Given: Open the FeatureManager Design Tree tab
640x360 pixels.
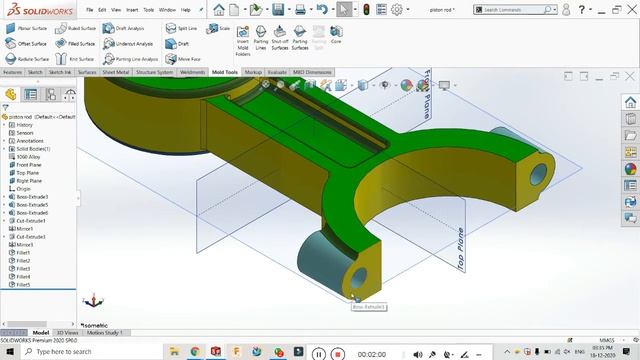Looking at the screenshot, I should [x=11, y=94].
